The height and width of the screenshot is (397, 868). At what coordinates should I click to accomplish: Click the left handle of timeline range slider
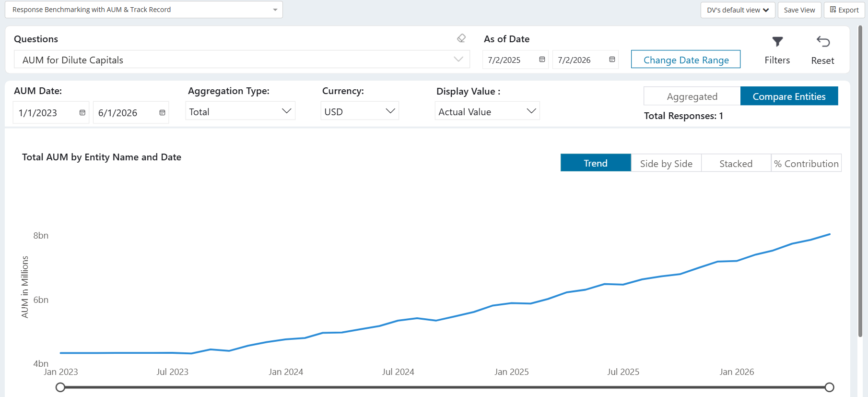pyautogui.click(x=60, y=387)
